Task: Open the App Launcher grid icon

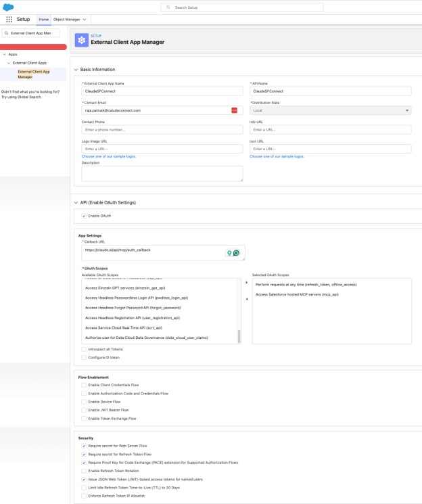Action: 9,20
